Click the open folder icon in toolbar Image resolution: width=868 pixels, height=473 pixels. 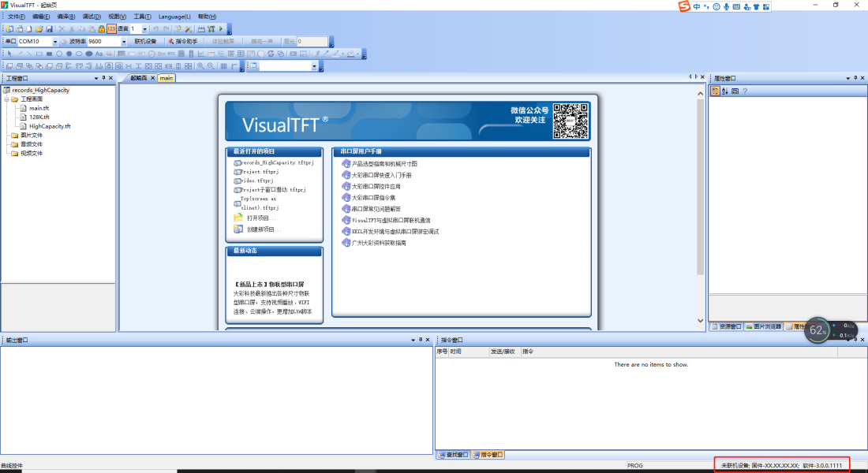click(x=39, y=29)
